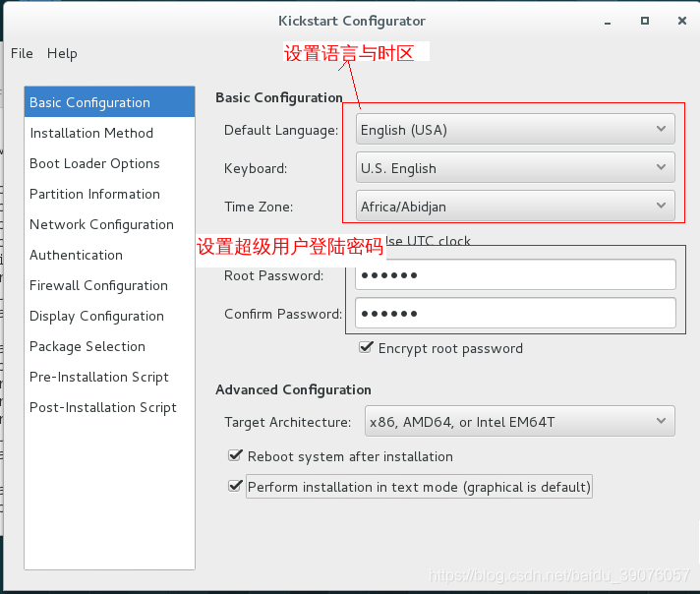This screenshot has height=594, width=700.
Task: Open Package Selection section
Action: [109, 346]
